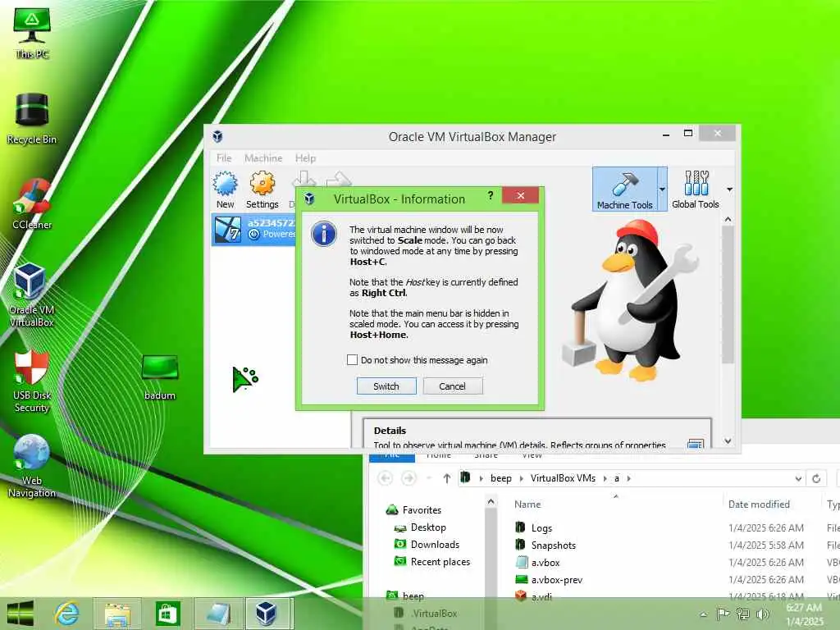Open Favorites in Explorer navigation pane
Screen dimensions: 840x630
[x=414, y=510]
